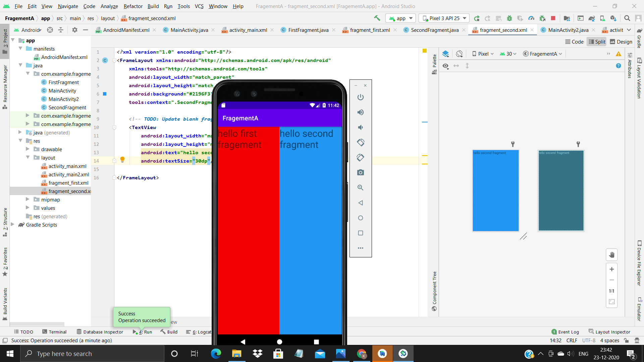
Task: Click the blue color swatch in gutter line 6
Action: pyautogui.click(x=105, y=94)
